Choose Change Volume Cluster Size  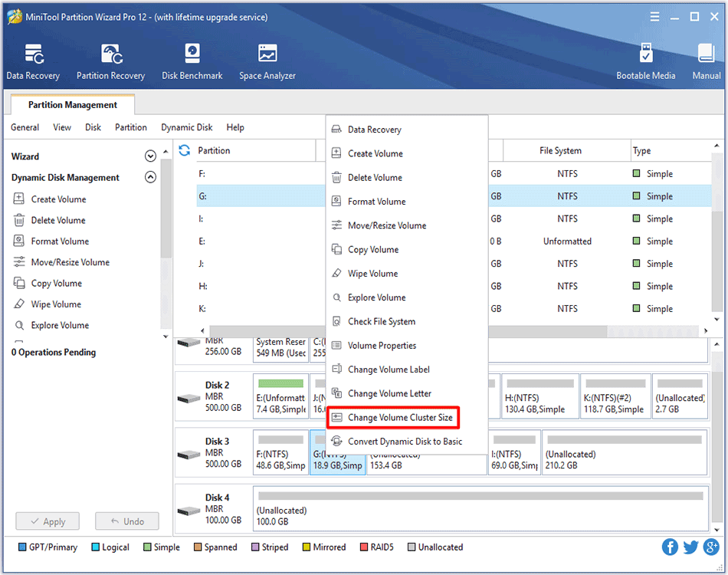pyautogui.click(x=402, y=418)
